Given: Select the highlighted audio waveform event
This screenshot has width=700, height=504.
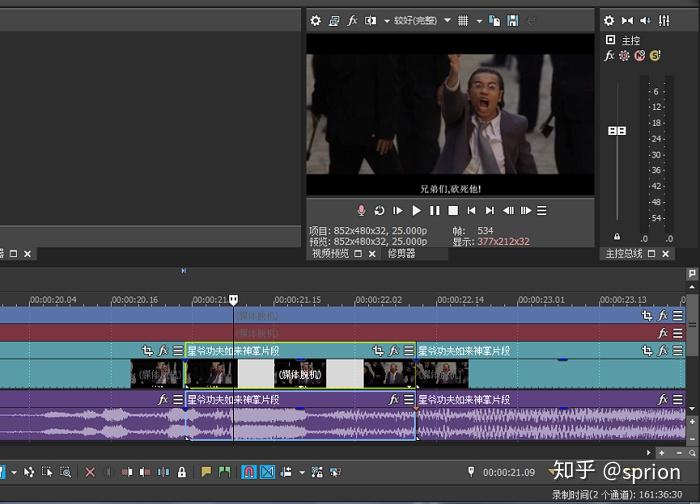Looking at the screenshot, I should [x=300, y=424].
